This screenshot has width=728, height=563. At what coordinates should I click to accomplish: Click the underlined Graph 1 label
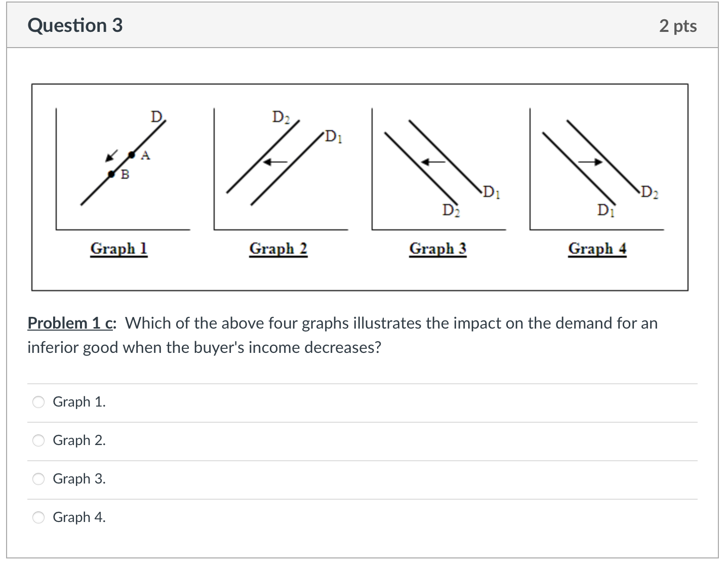tap(118, 248)
